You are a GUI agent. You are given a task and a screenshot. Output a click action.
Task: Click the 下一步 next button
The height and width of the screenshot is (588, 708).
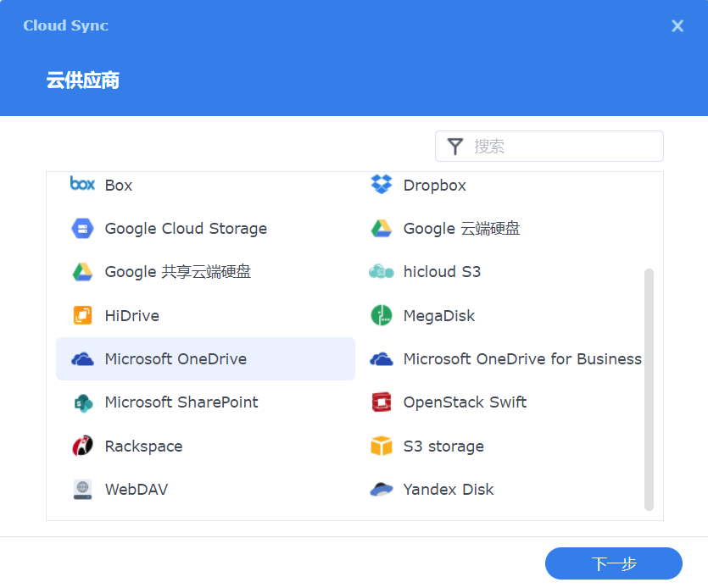[x=614, y=563]
